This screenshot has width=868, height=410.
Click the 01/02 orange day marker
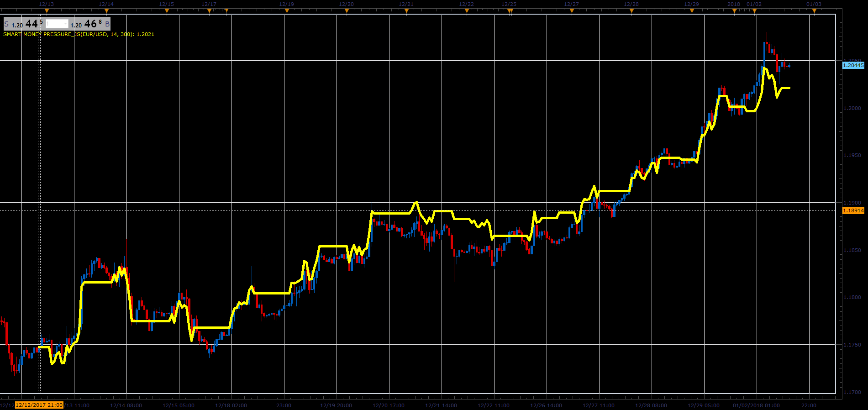[x=755, y=11]
